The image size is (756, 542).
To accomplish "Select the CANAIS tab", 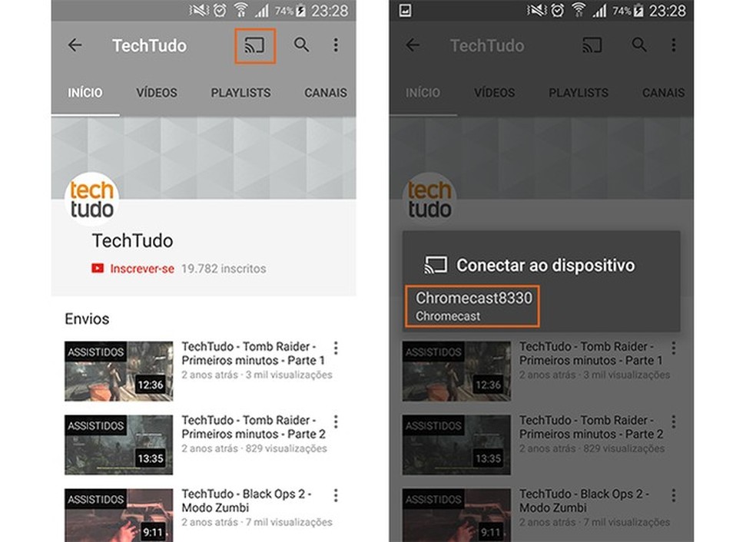I will click(325, 92).
